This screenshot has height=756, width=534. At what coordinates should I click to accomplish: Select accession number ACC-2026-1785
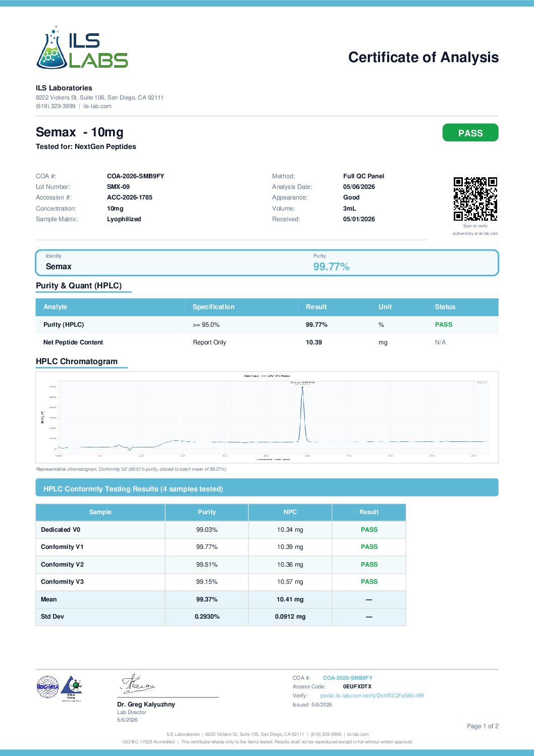(130, 197)
